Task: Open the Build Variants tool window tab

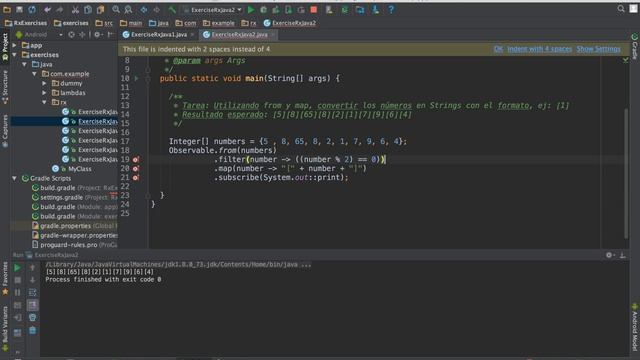Action: click(5, 328)
